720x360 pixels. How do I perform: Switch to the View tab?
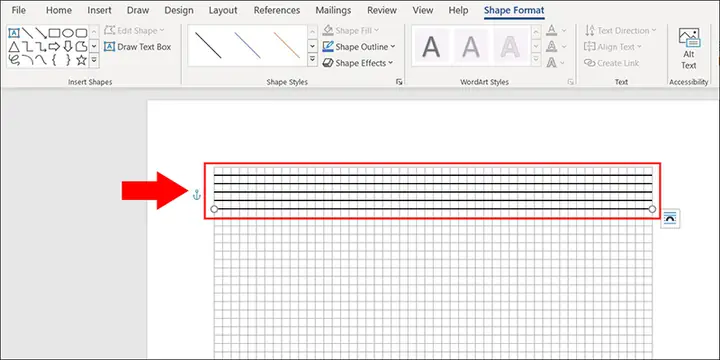[422, 10]
